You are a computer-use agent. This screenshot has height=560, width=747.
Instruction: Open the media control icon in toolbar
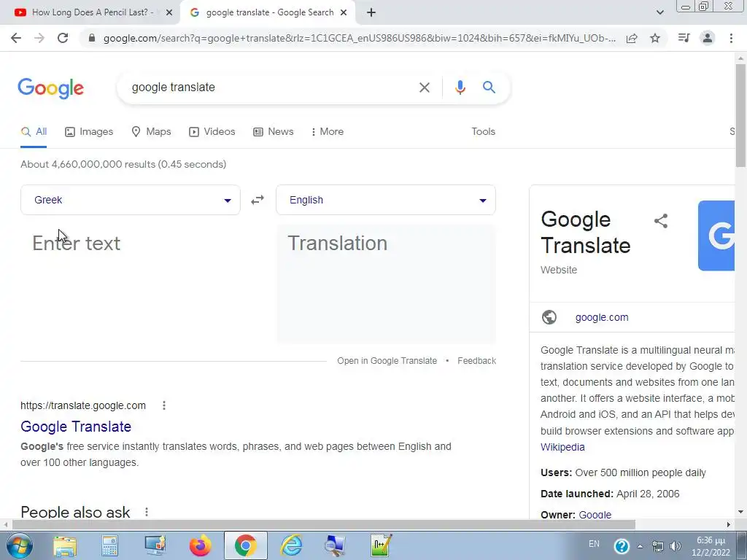tap(684, 38)
